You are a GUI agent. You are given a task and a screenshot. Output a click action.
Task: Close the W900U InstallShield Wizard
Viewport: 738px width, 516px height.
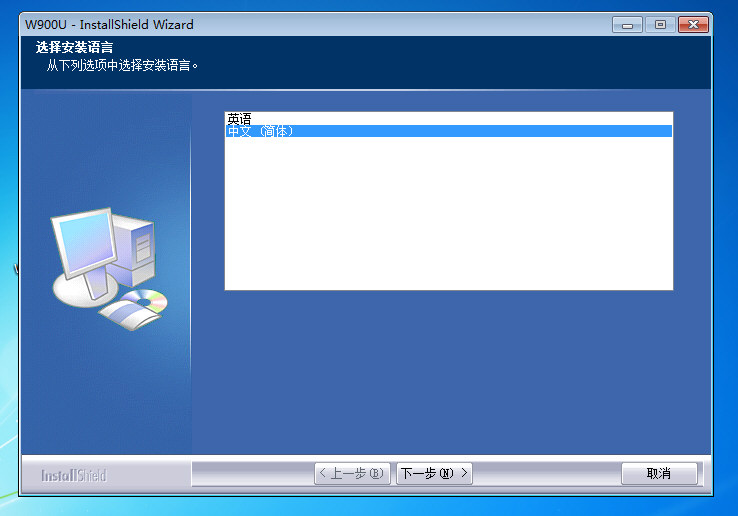(x=693, y=24)
